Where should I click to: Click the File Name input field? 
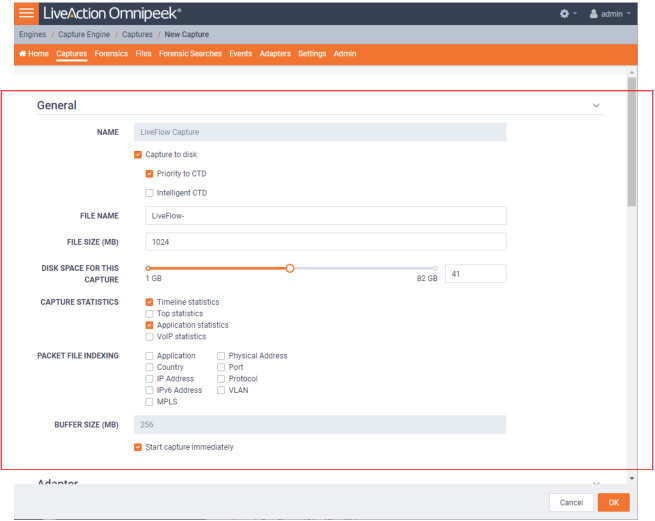[x=326, y=216]
